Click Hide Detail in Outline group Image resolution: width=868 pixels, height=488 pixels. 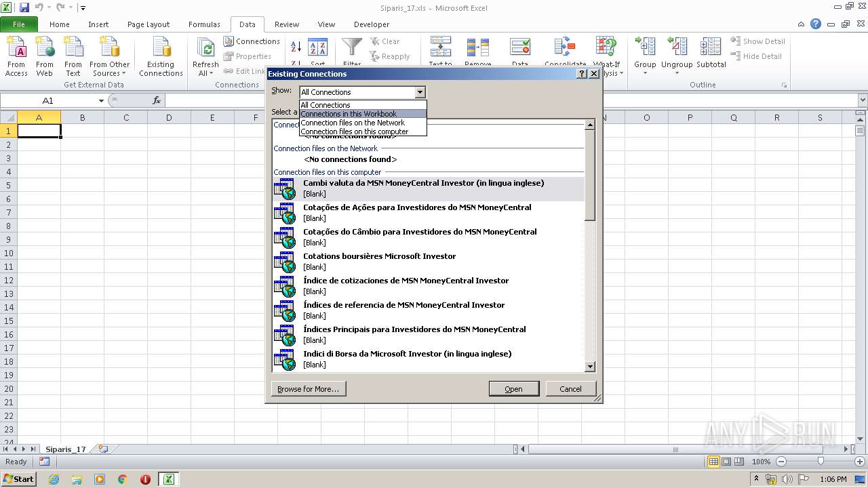[756, 56]
